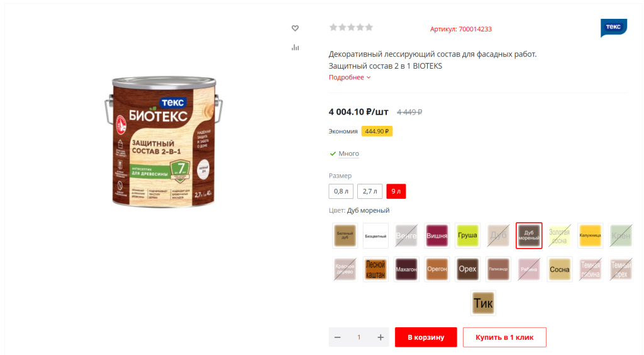Select the 2,7 л size option
644x355 pixels.
click(370, 191)
